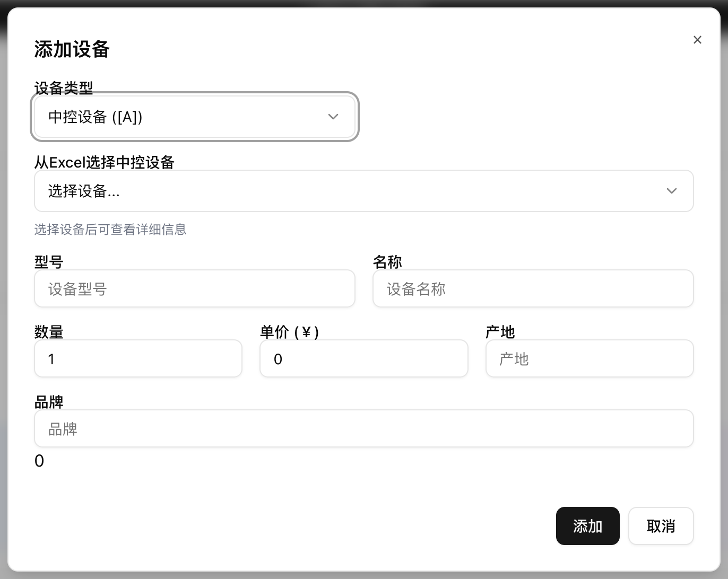
Task: Click the 产地 origin input
Action: [589, 358]
